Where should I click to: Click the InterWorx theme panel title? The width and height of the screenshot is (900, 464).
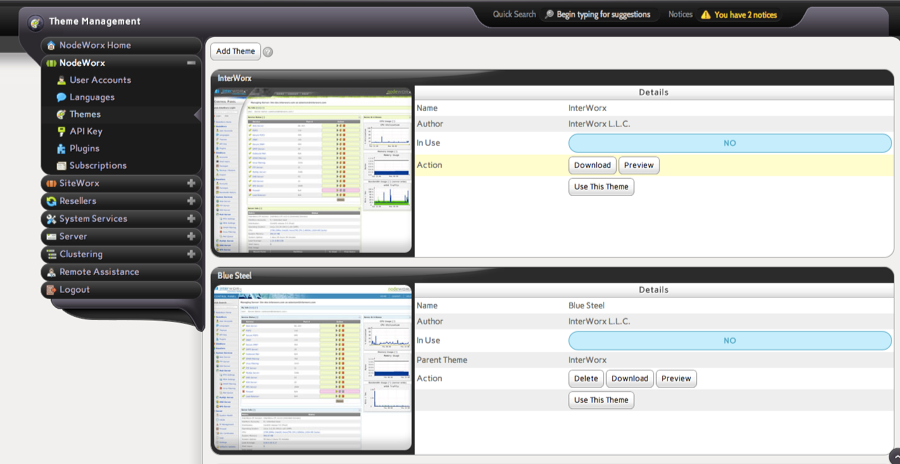pyautogui.click(x=234, y=78)
